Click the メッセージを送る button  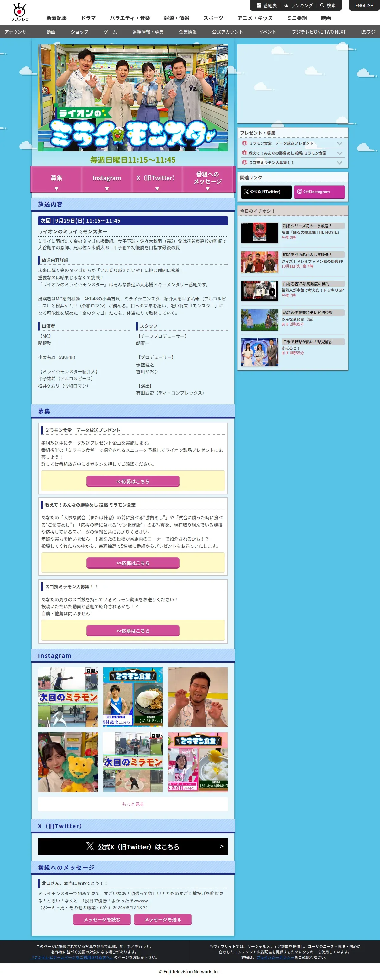pyautogui.click(x=163, y=920)
